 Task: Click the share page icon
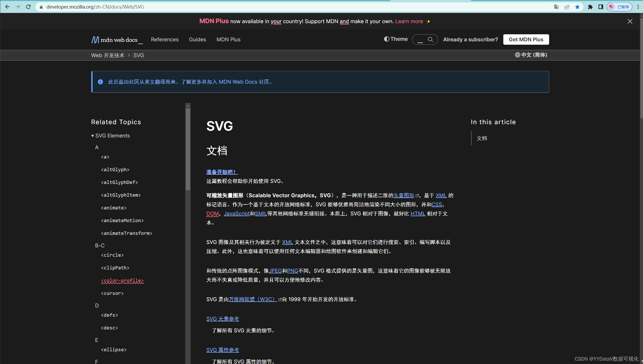pos(567,7)
